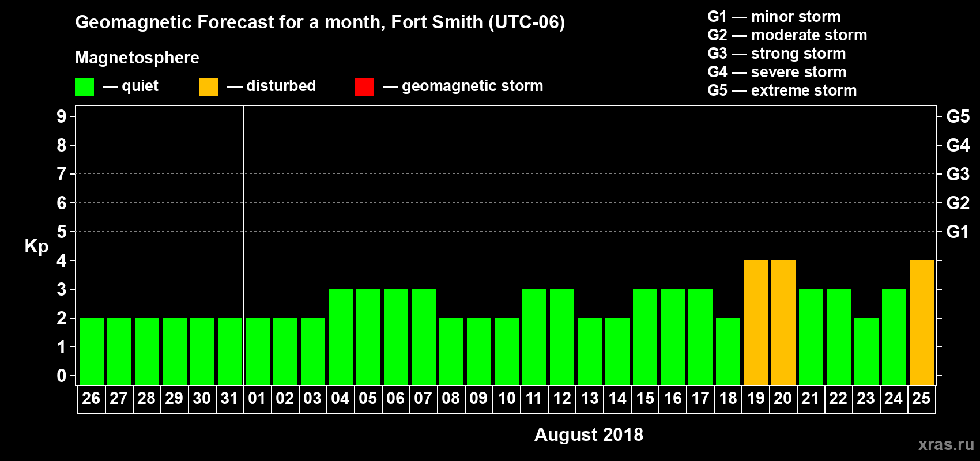Click the green bar above date 31
Viewport: 980px width, 461px height.
pyautogui.click(x=230, y=352)
